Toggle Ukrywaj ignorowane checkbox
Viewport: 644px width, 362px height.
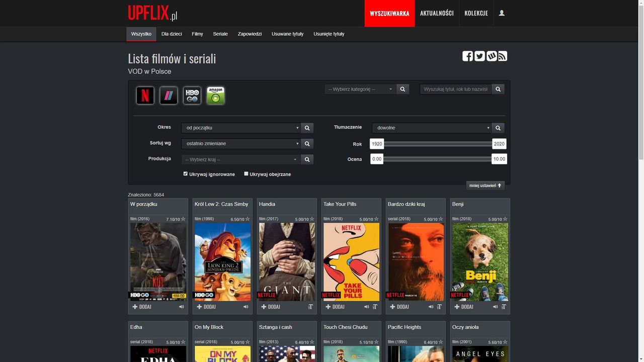[x=185, y=173]
